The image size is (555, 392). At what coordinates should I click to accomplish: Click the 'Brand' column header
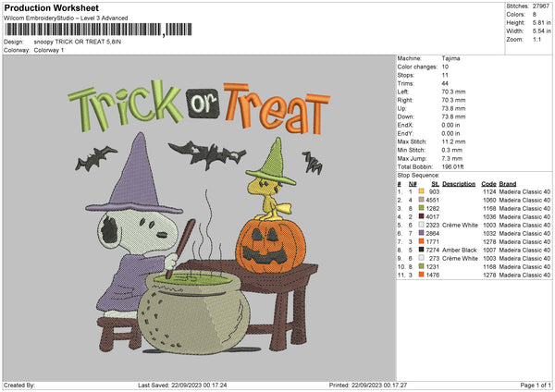pyautogui.click(x=508, y=184)
